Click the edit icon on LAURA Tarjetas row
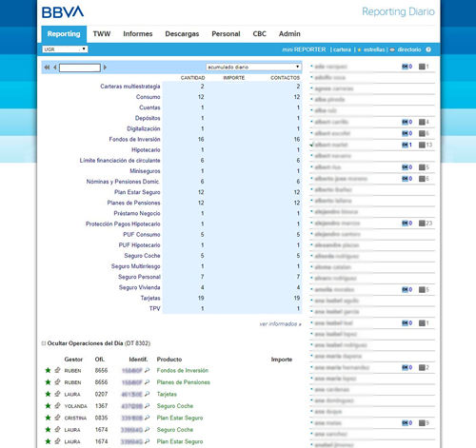The image size is (476, 448). coord(57,394)
